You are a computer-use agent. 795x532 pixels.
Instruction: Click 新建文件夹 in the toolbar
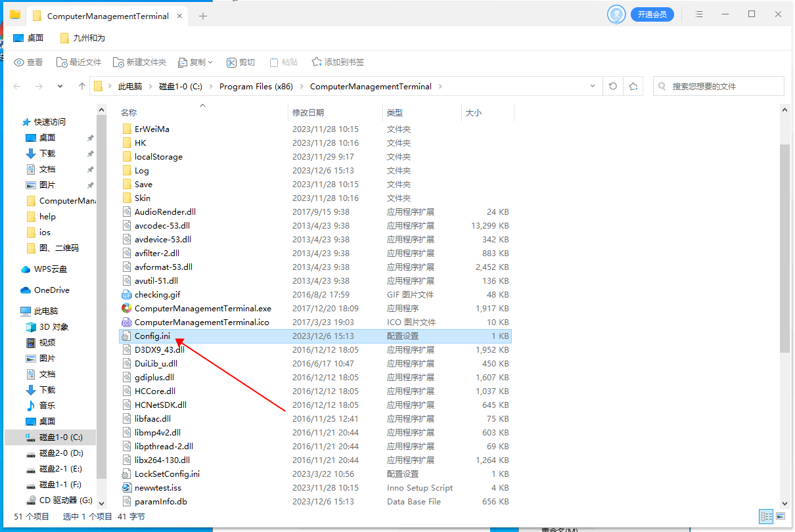(x=139, y=62)
